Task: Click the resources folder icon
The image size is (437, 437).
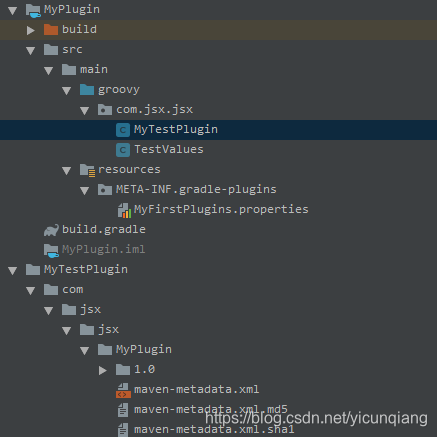Action: tap(88, 170)
